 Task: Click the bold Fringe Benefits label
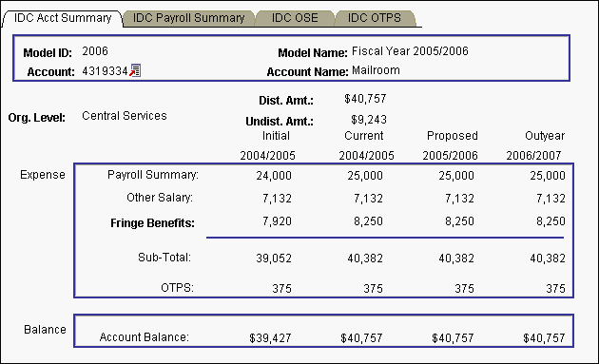click(152, 223)
